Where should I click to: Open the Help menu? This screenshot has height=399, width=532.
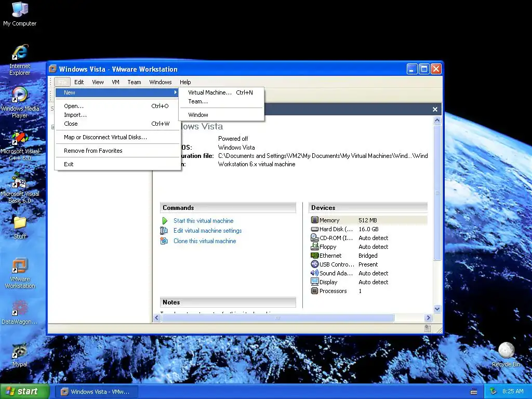point(185,82)
